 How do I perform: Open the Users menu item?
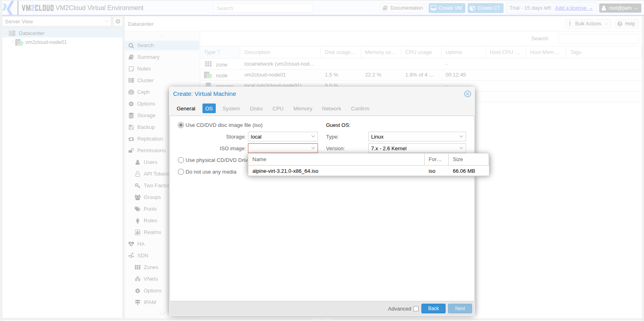tap(151, 162)
